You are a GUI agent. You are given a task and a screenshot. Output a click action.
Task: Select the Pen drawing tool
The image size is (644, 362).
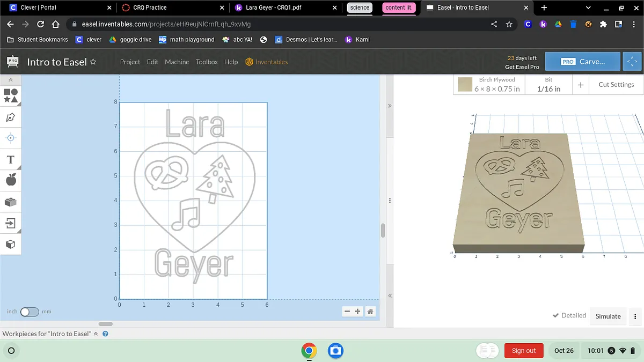pyautogui.click(x=11, y=117)
